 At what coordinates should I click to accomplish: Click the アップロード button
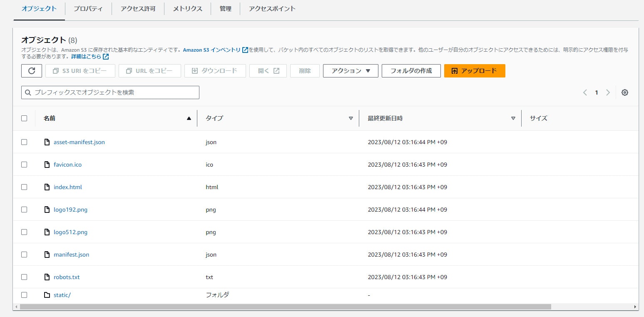pos(475,71)
